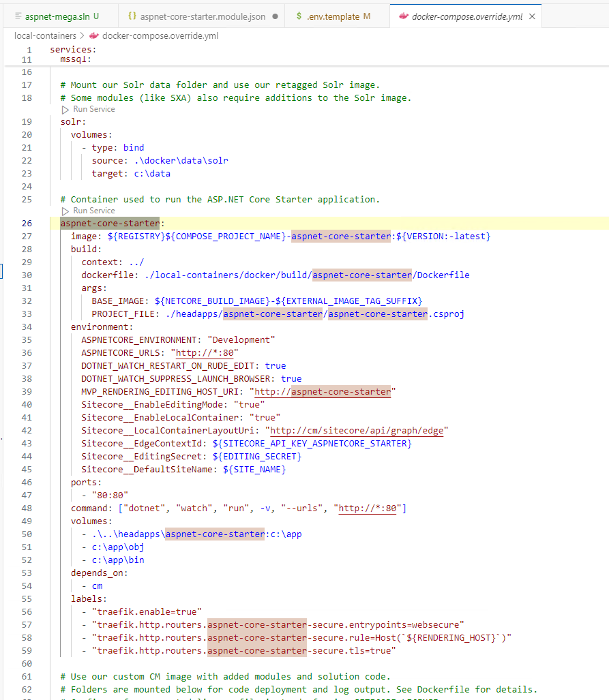
Task: Click the dollar sign icon on .env.template
Action: [300, 16]
